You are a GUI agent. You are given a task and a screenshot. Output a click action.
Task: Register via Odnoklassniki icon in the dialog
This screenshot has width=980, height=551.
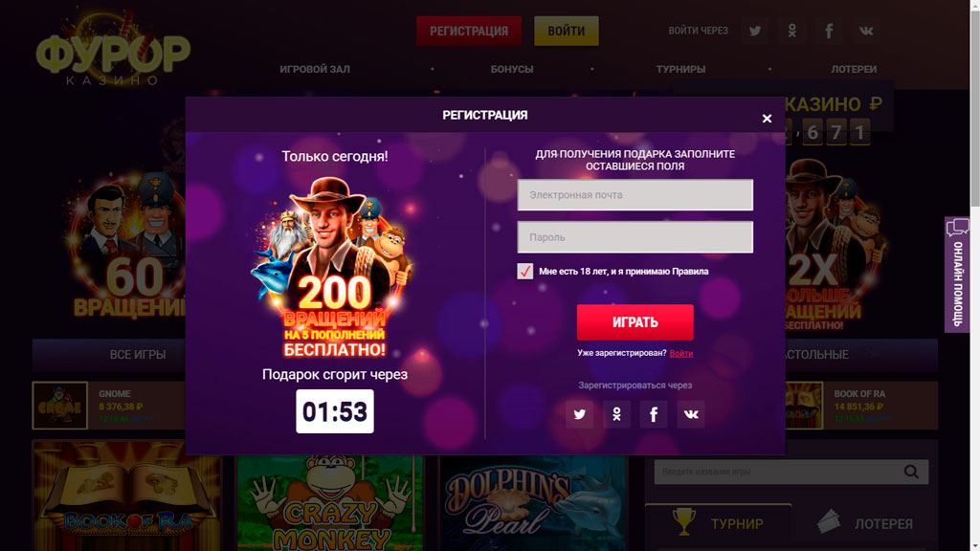pyautogui.click(x=616, y=414)
